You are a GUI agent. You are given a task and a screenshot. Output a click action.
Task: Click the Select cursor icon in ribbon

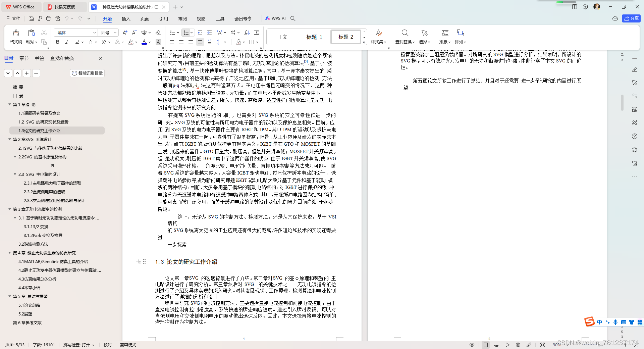(424, 33)
